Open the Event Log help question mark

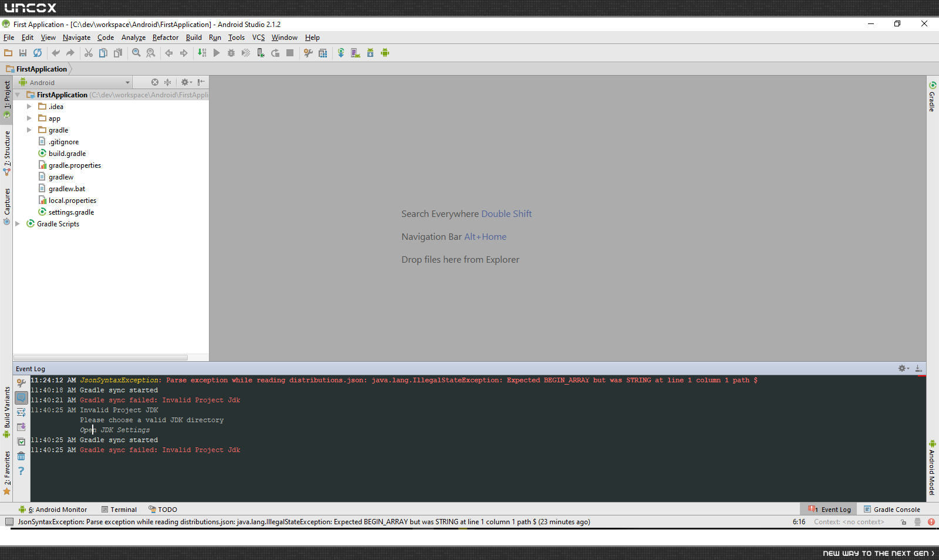21,471
